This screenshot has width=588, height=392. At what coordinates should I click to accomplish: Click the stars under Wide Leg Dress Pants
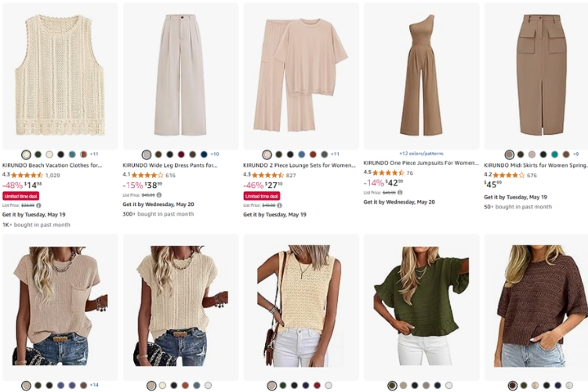148,175
